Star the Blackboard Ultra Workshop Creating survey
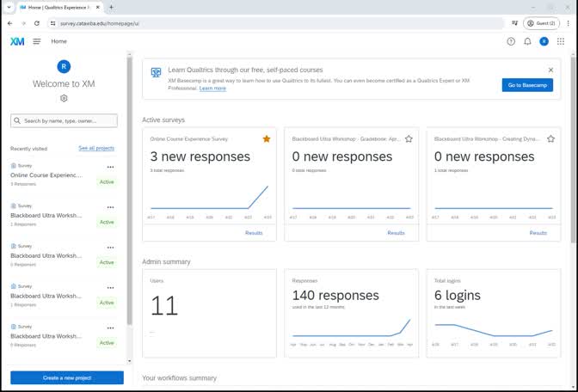Screen dimensions: 578x392 [x=550, y=138]
